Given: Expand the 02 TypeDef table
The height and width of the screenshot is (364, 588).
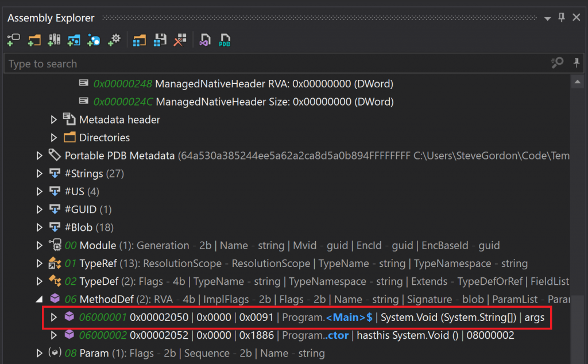Looking at the screenshot, I should (40, 281).
